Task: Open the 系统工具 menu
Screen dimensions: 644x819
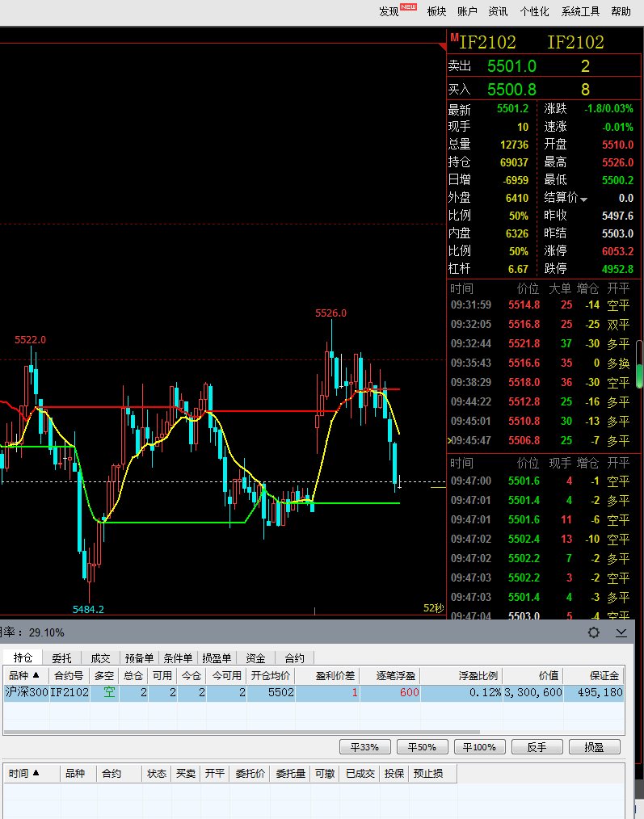Action: [x=580, y=11]
